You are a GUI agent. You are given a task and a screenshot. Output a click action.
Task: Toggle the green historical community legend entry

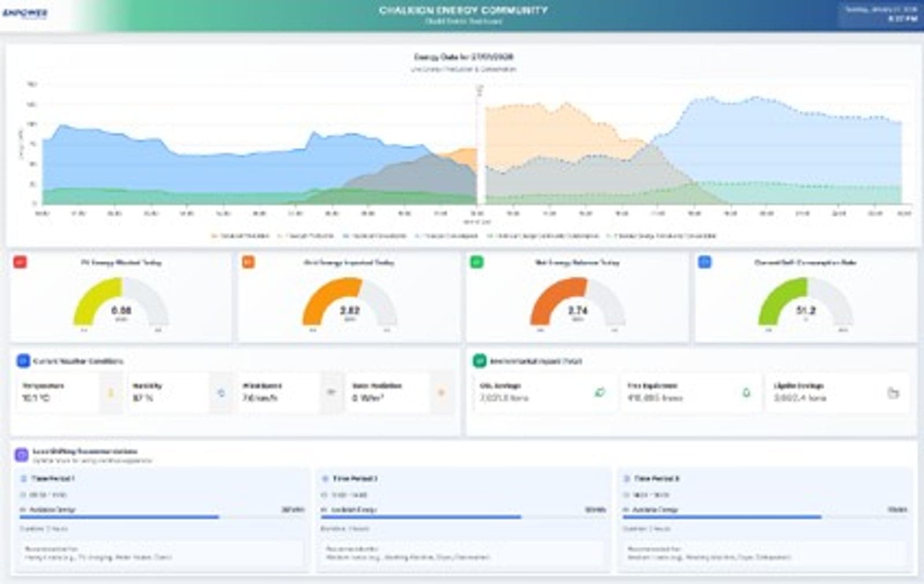click(543, 236)
